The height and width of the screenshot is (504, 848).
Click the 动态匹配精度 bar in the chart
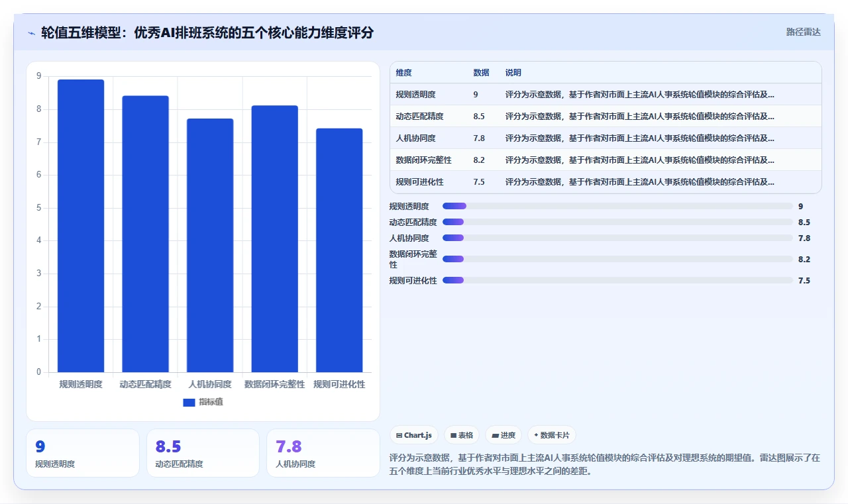(145, 234)
